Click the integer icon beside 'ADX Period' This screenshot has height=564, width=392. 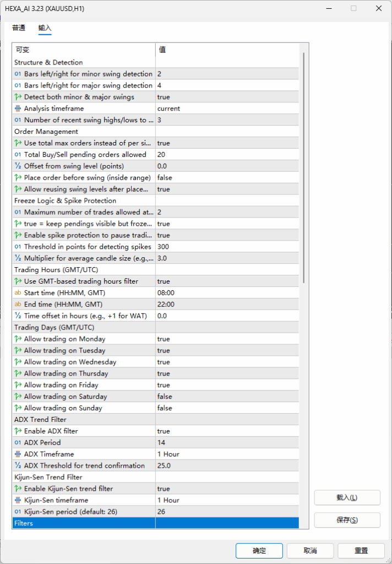pyautogui.click(x=18, y=442)
